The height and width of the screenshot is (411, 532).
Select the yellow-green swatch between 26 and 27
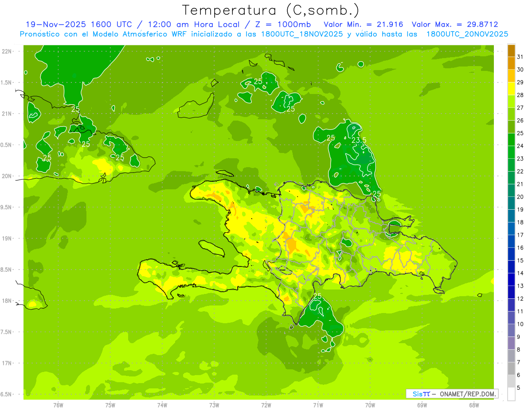click(x=511, y=114)
